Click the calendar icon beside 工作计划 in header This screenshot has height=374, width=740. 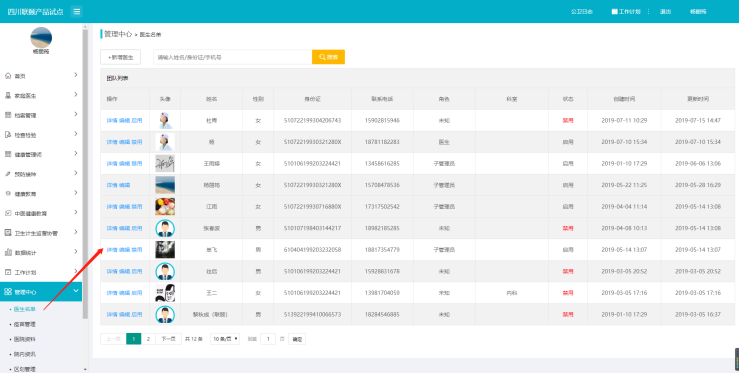click(614, 11)
